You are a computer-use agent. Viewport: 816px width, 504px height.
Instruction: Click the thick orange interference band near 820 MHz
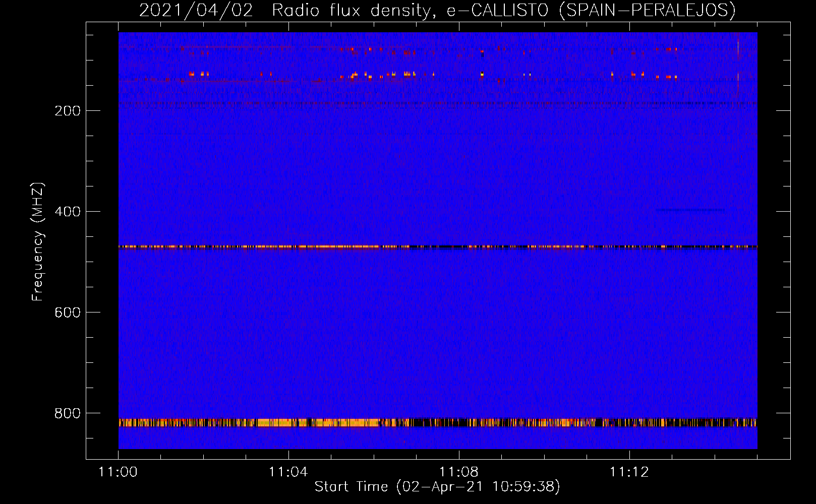[438, 422]
